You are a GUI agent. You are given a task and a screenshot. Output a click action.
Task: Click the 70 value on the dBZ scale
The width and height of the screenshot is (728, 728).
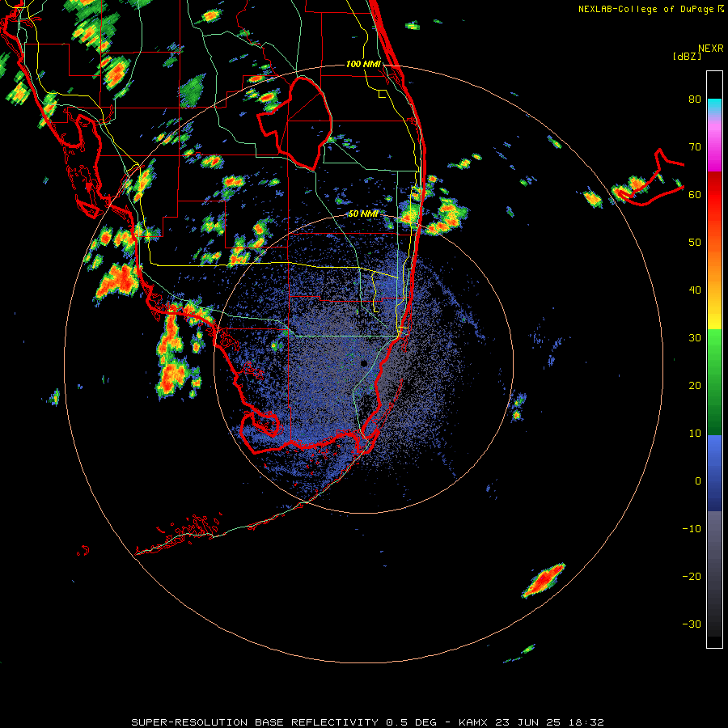[x=695, y=147]
